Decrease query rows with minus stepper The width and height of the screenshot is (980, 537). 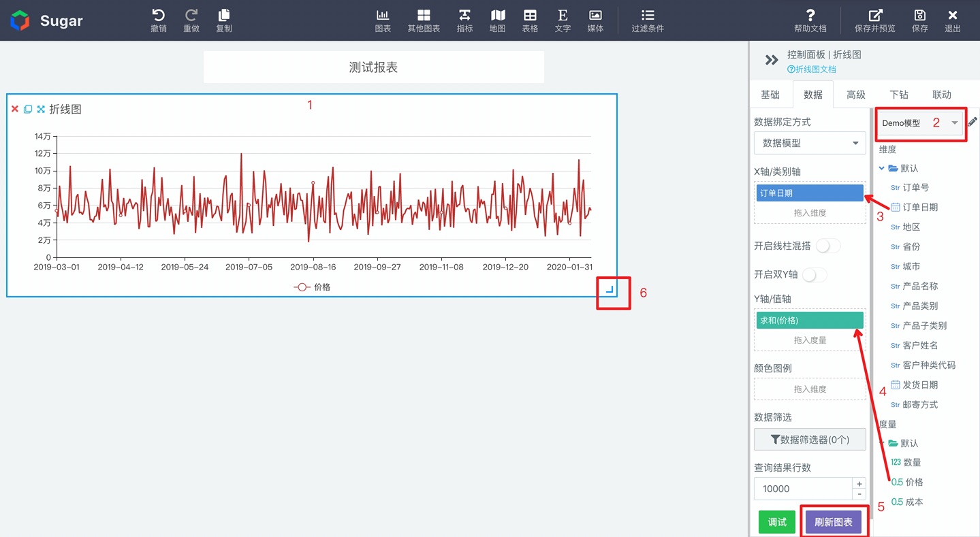pyautogui.click(x=859, y=495)
